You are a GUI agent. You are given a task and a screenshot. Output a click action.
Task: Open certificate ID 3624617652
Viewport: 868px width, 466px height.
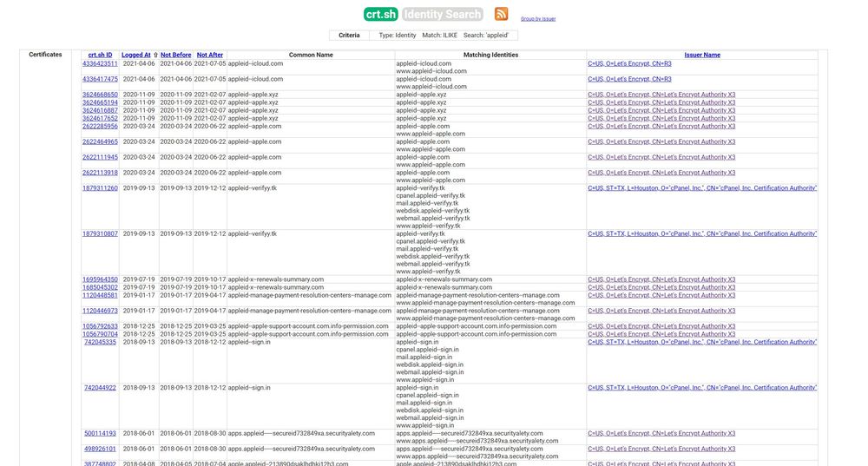(100, 118)
